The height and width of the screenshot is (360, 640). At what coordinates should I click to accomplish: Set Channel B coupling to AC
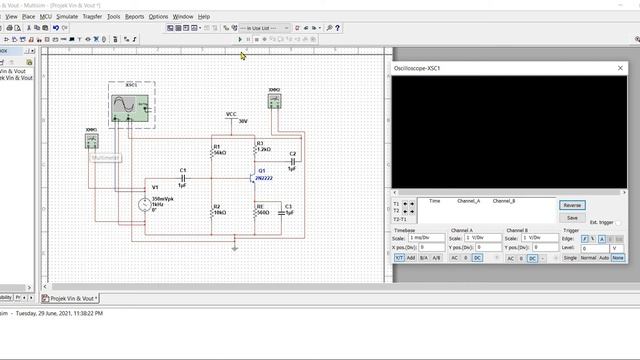pos(510,258)
